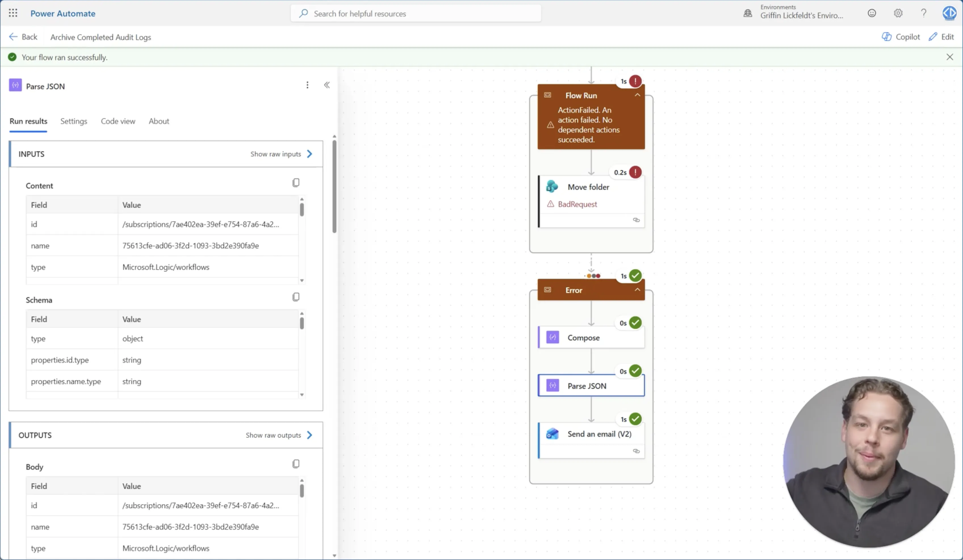Screen dimensions: 963x560
Task: Click the Compose action icon
Action: coord(552,338)
